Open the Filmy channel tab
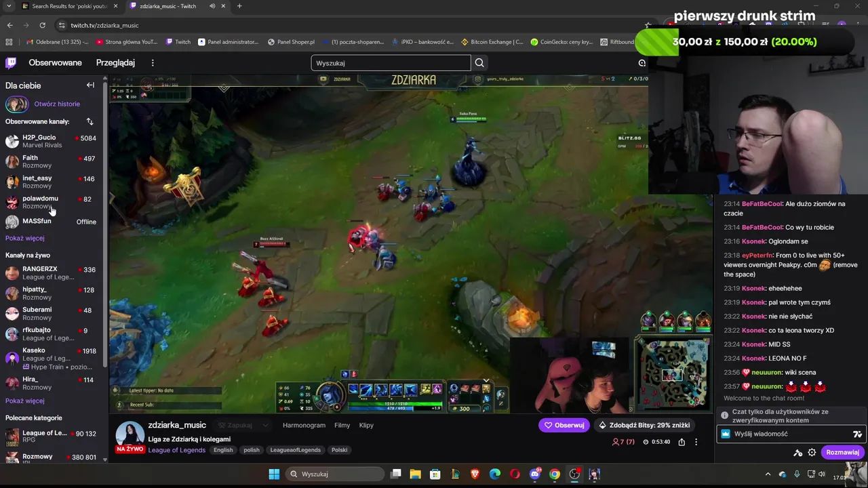868x488 pixels. 342,425
